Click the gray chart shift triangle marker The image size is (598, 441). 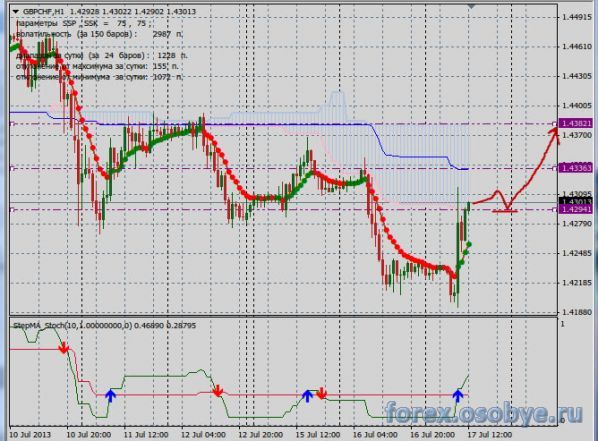472,6
